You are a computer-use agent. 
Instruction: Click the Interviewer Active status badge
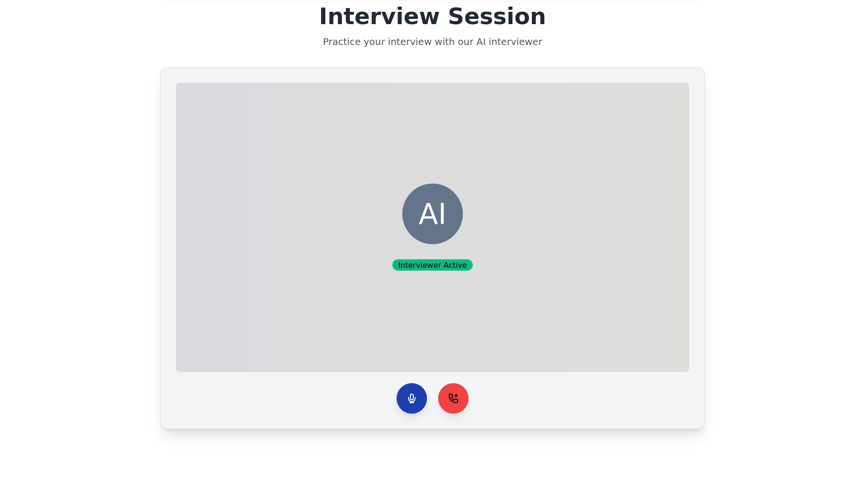pyautogui.click(x=432, y=265)
